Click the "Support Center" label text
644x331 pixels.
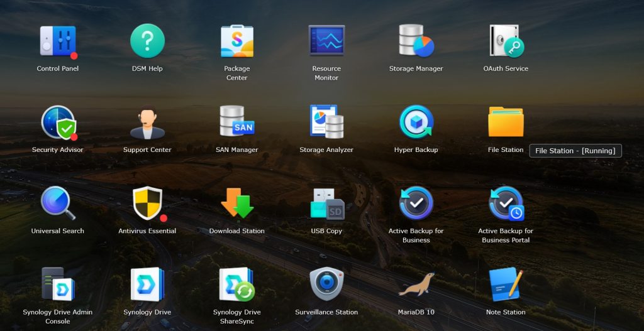[x=147, y=149]
